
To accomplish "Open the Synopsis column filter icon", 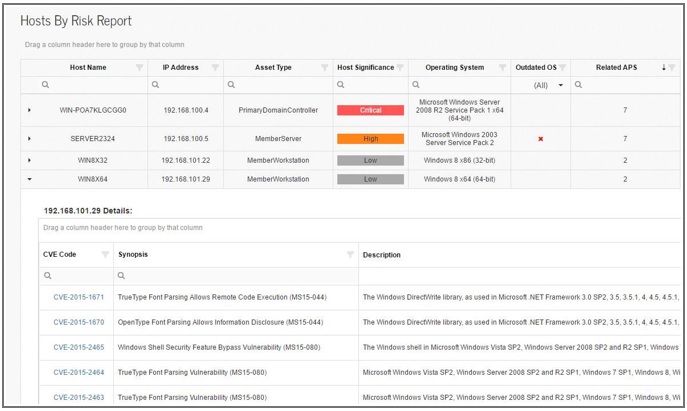I will coord(350,255).
